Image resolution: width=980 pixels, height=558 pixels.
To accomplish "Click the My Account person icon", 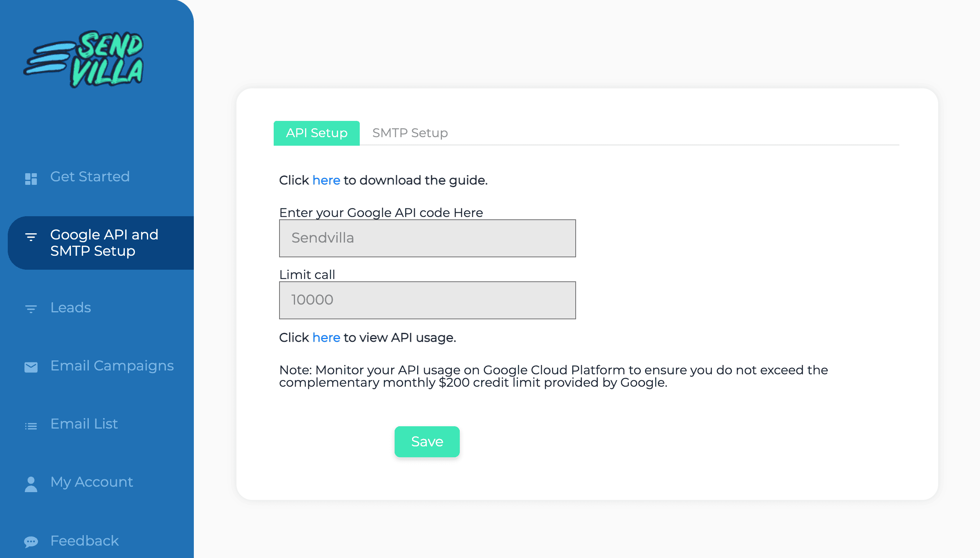I will [31, 484].
